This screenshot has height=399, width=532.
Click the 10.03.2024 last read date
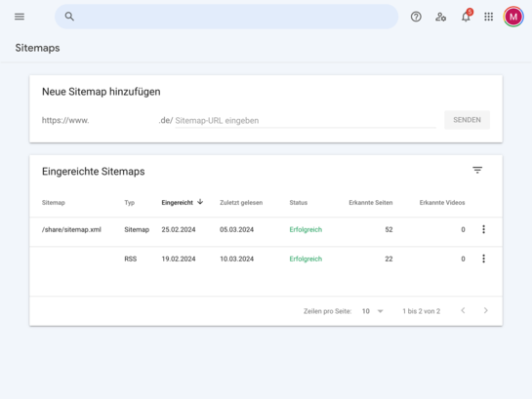pos(236,259)
